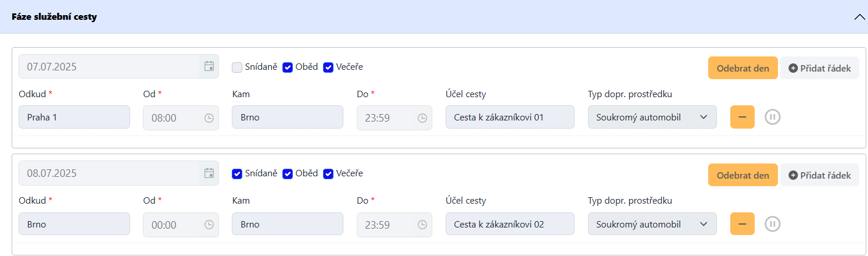Click clock icon in 08:00 time field
Image resolution: width=868 pixels, height=256 pixels.
pyautogui.click(x=209, y=118)
